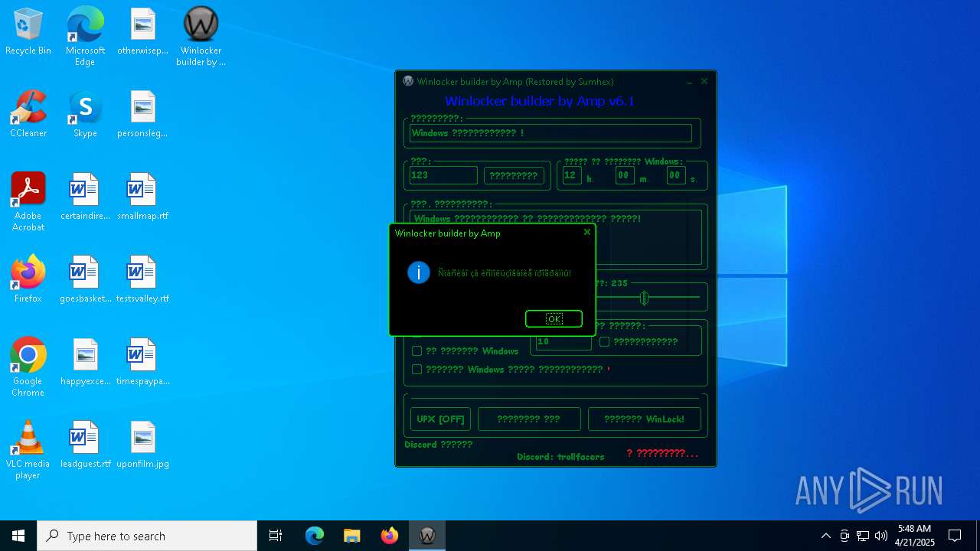Open File Explorer from the taskbar
Viewport: 980px width, 551px height.
point(352,536)
